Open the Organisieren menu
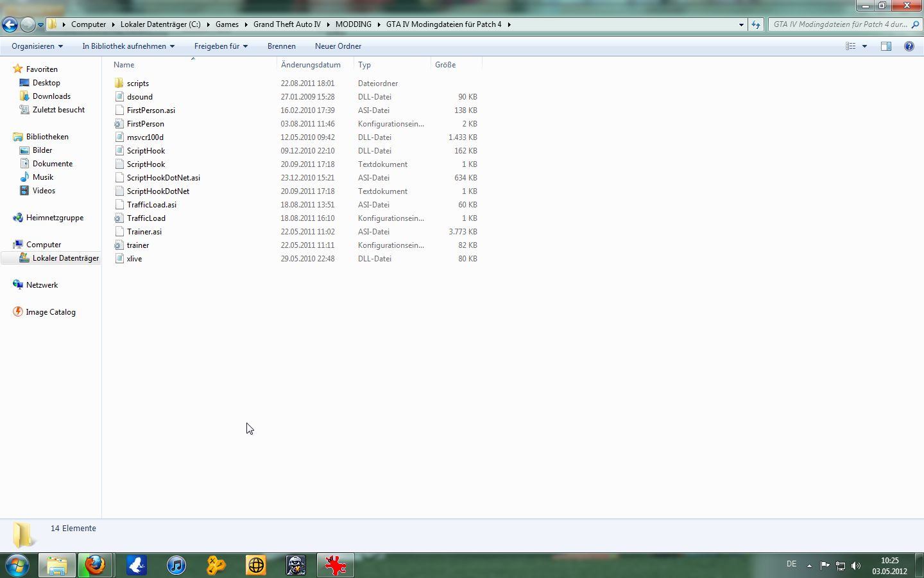Screen dimensions: 924x578 [37, 46]
